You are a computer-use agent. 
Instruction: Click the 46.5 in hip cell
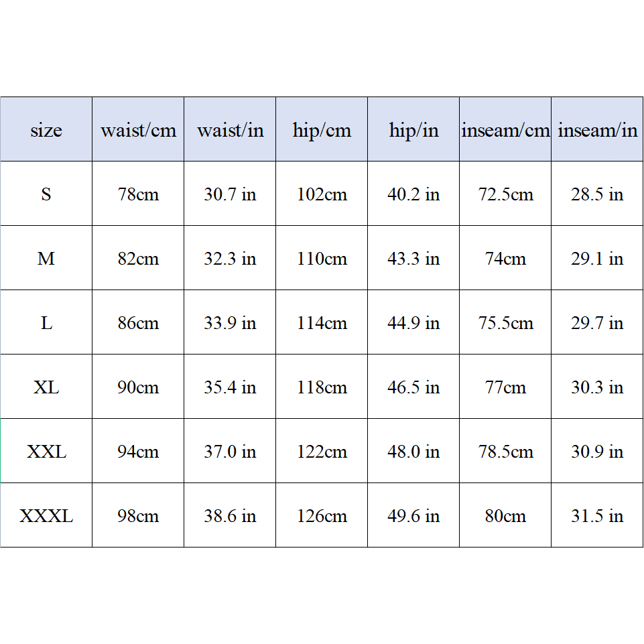coord(413,387)
